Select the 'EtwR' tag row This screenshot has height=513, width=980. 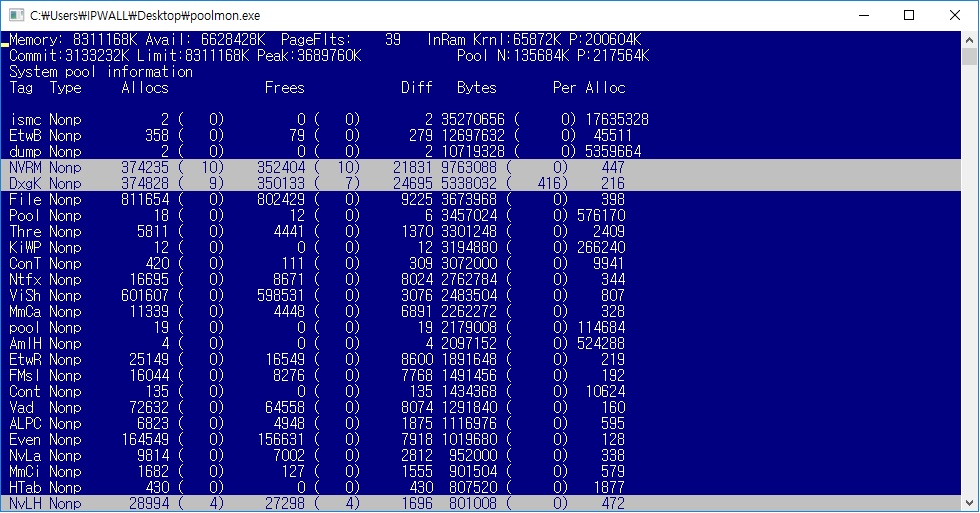pos(481,359)
